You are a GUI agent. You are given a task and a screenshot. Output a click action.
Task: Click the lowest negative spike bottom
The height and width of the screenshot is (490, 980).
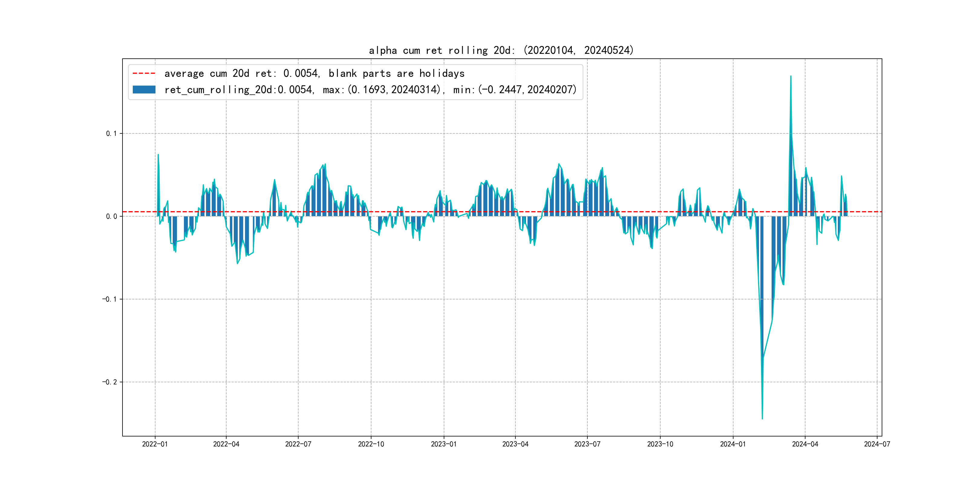[x=762, y=419]
